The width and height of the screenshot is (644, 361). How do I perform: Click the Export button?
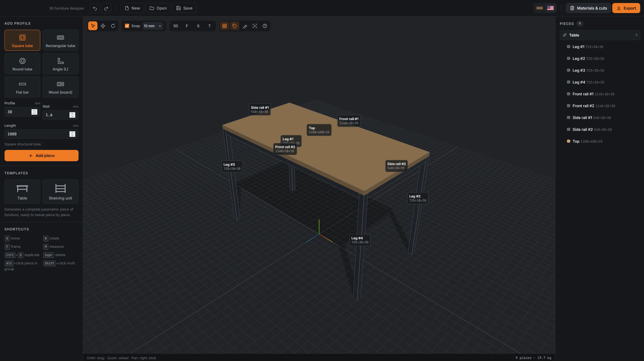click(626, 8)
